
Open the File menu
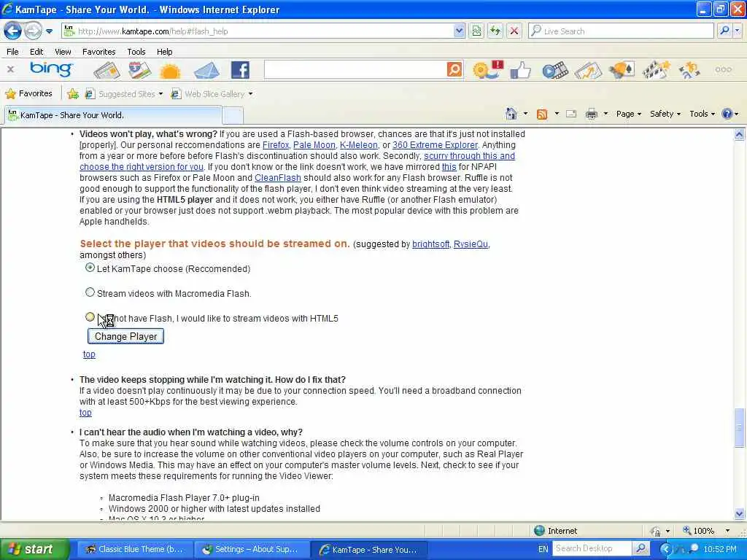point(13,52)
